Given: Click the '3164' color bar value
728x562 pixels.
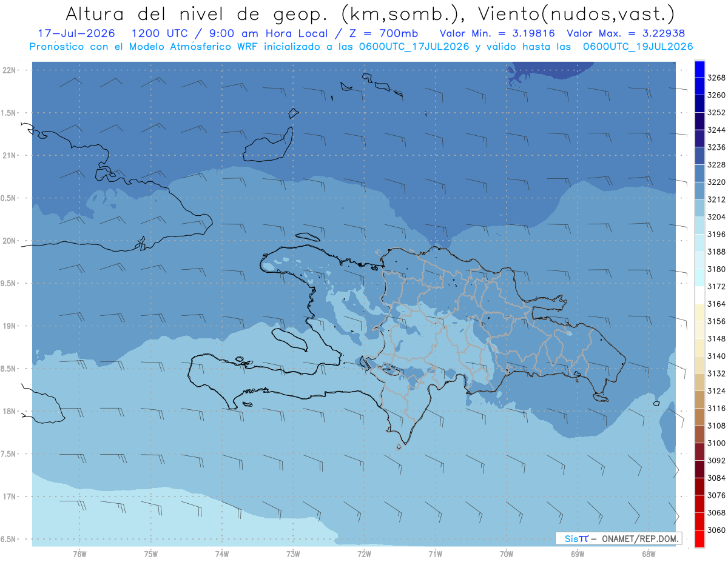Looking at the screenshot, I should pyautogui.click(x=716, y=304).
